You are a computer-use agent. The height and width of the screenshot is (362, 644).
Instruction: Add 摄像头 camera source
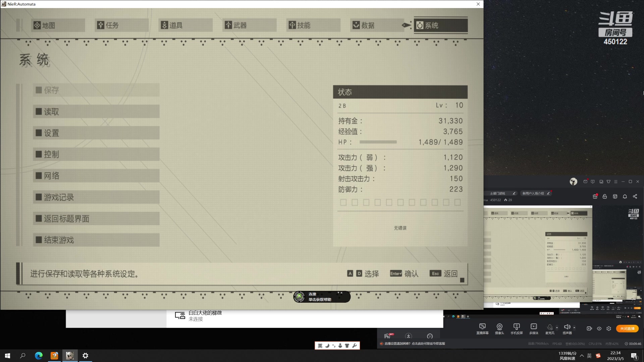tap(499, 329)
